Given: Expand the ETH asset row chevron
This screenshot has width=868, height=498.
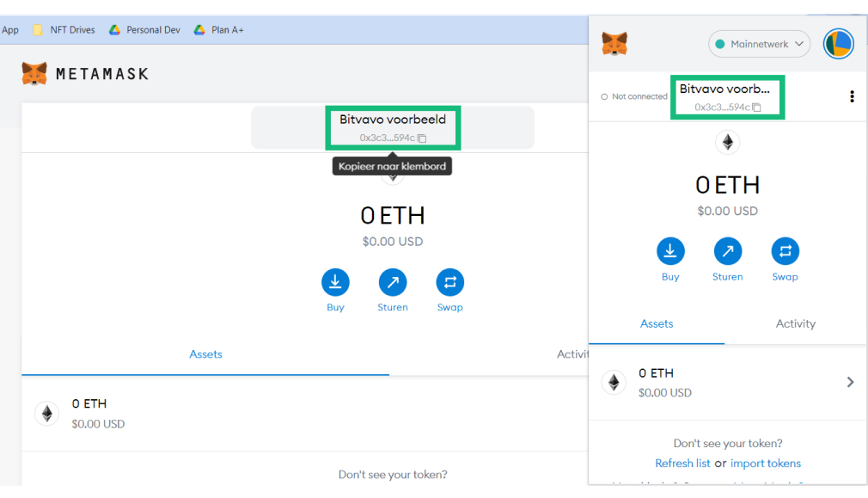Looking at the screenshot, I should coord(850,382).
